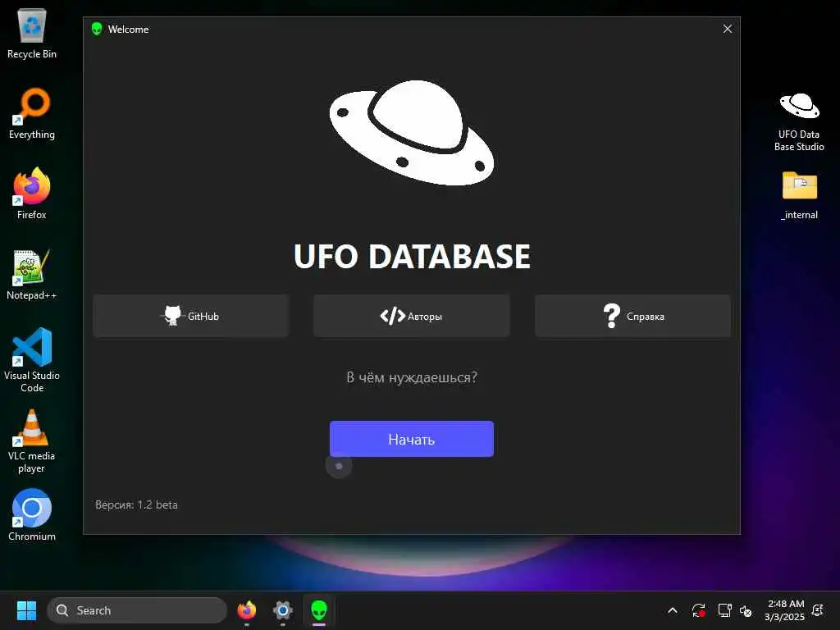Click the sync update tray icon
This screenshot has width=840, height=630.
699,610
